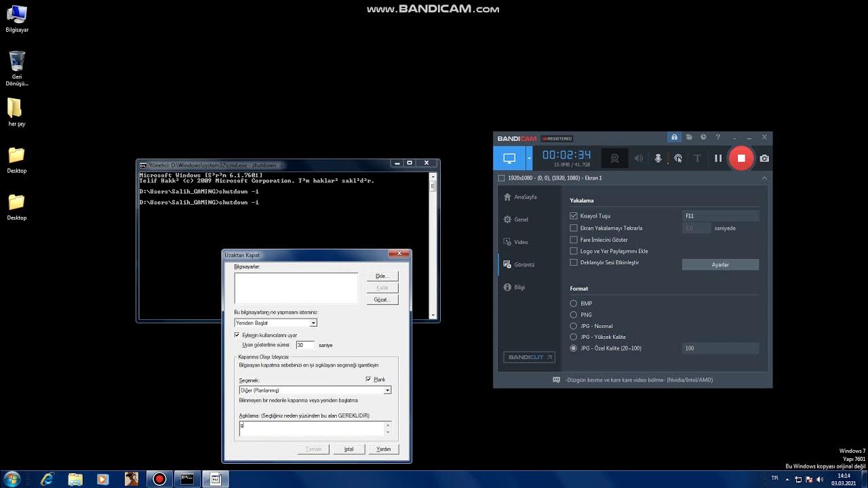Show hidden system tray icons arrow
The height and width of the screenshot is (488, 868).
coord(788,479)
